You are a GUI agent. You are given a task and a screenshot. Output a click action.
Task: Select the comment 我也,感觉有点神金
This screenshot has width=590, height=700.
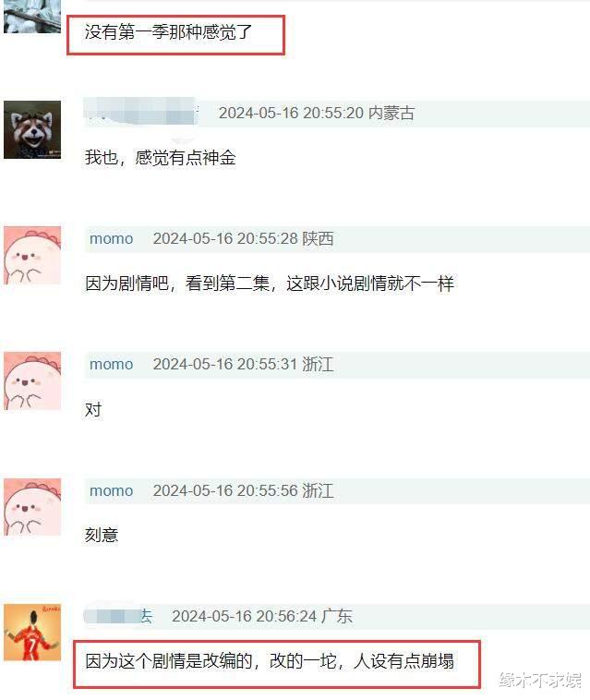tap(161, 158)
